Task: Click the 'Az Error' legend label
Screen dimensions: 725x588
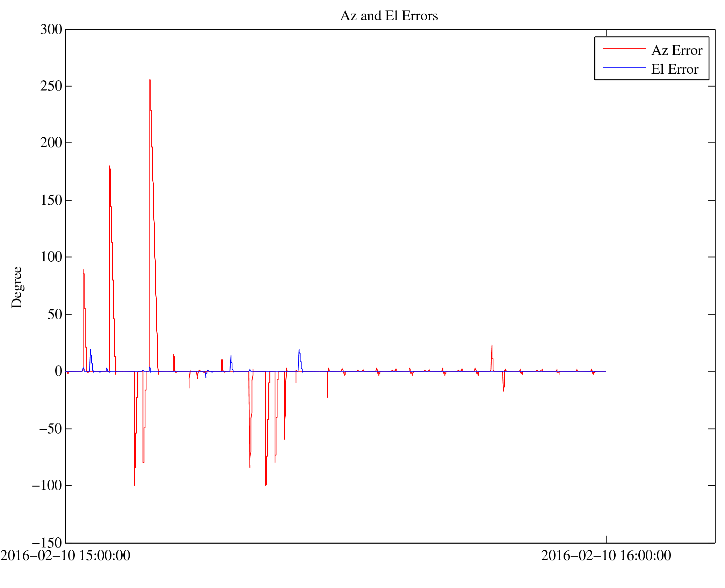Action: [677, 51]
